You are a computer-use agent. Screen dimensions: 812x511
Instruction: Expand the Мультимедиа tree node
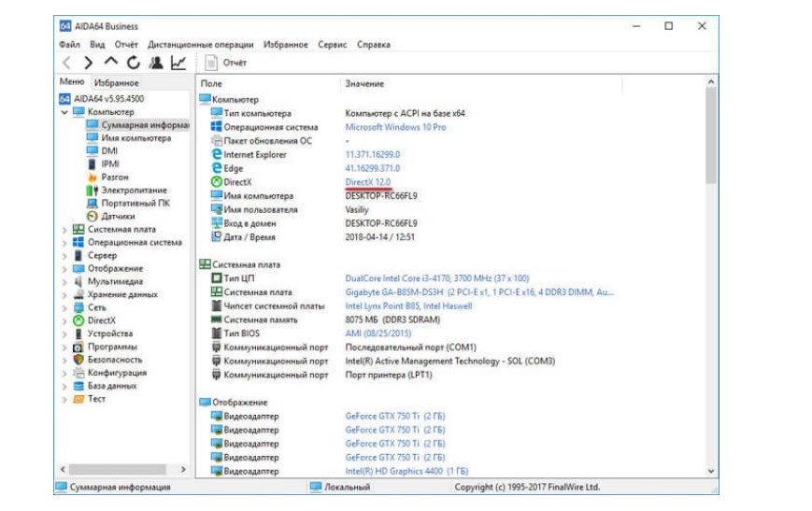click(x=64, y=281)
